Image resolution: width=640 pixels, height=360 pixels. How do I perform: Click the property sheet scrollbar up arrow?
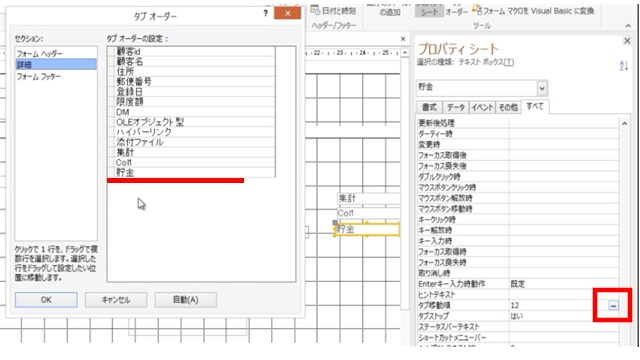point(624,123)
